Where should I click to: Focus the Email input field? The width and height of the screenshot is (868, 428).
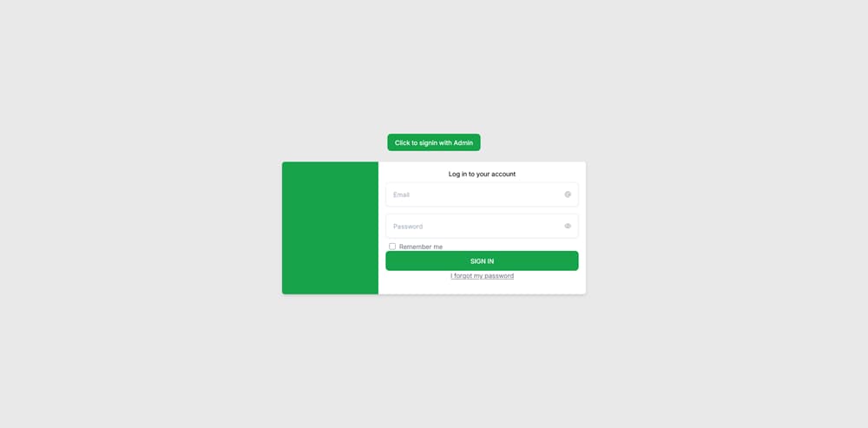pos(482,194)
